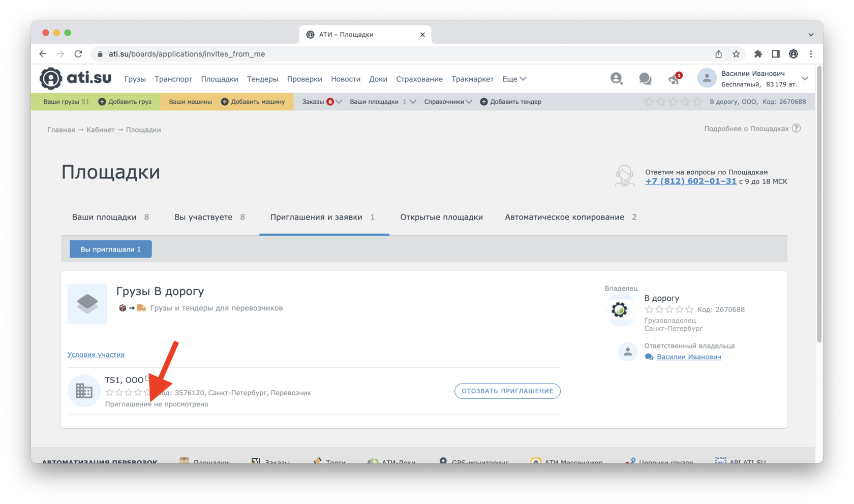Select Приглашения и заявки tab
This screenshot has height=504, width=854.
(322, 217)
